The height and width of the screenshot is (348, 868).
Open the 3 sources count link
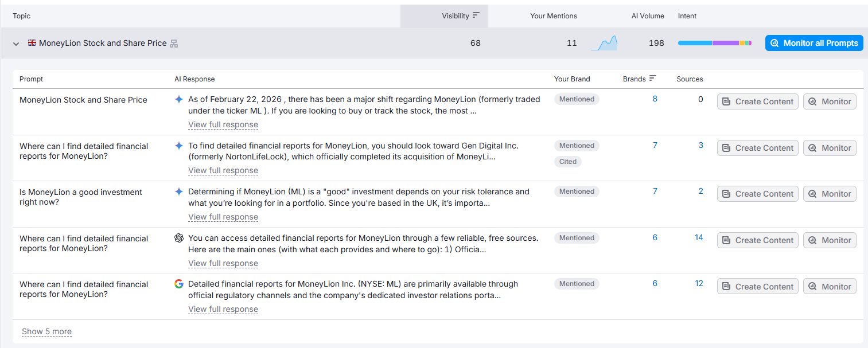(700, 146)
